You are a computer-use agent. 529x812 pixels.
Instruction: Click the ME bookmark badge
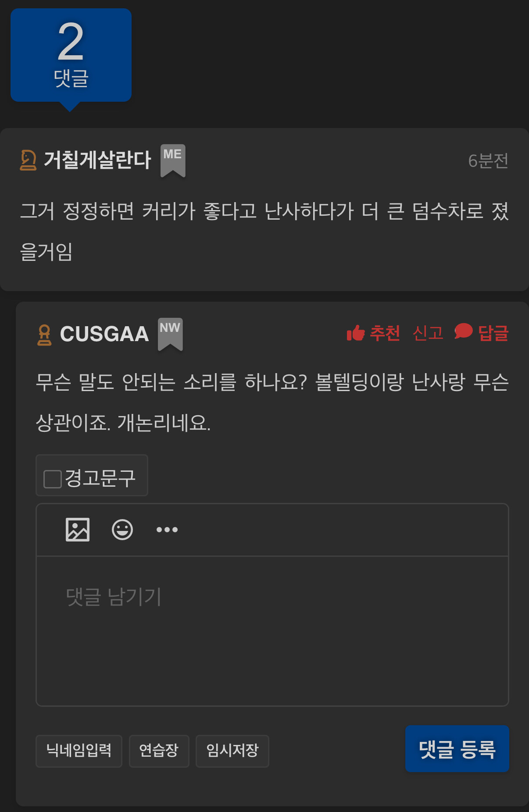pyautogui.click(x=173, y=161)
